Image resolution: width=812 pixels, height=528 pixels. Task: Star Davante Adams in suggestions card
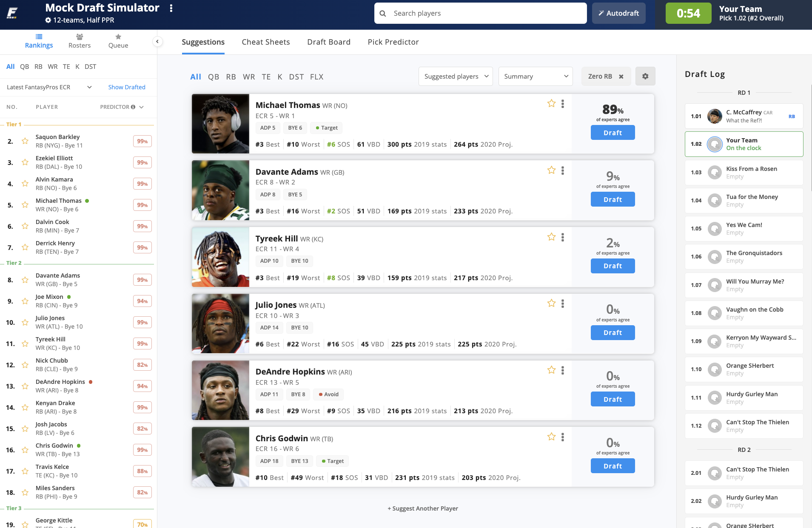pyautogui.click(x=552, y=170)
